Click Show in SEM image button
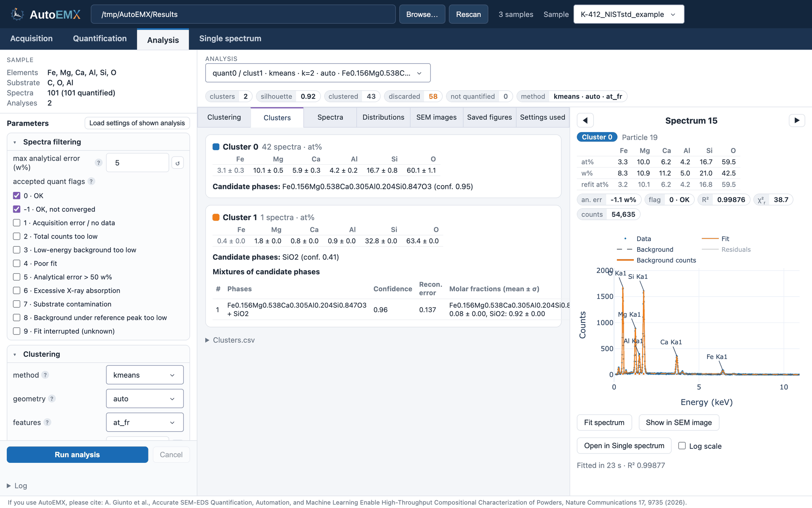The image size is (812, 508). click(679, 423)
